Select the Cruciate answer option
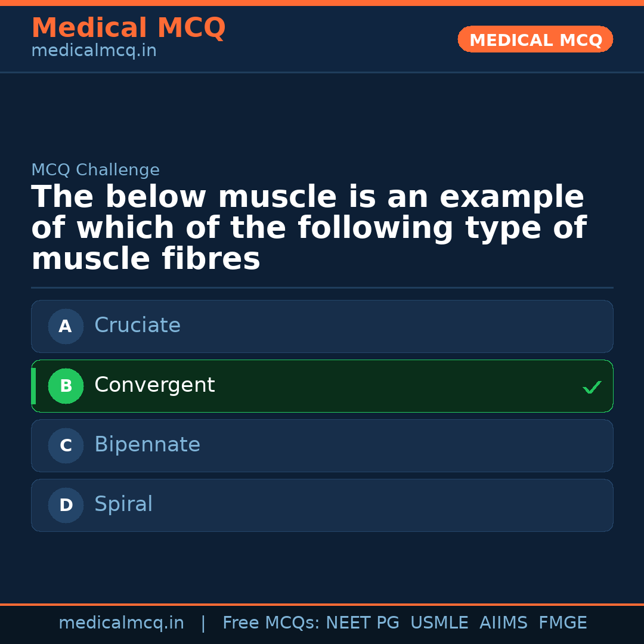Image resolution: width=644 pixels, height=644 pixels. point(322,326)
